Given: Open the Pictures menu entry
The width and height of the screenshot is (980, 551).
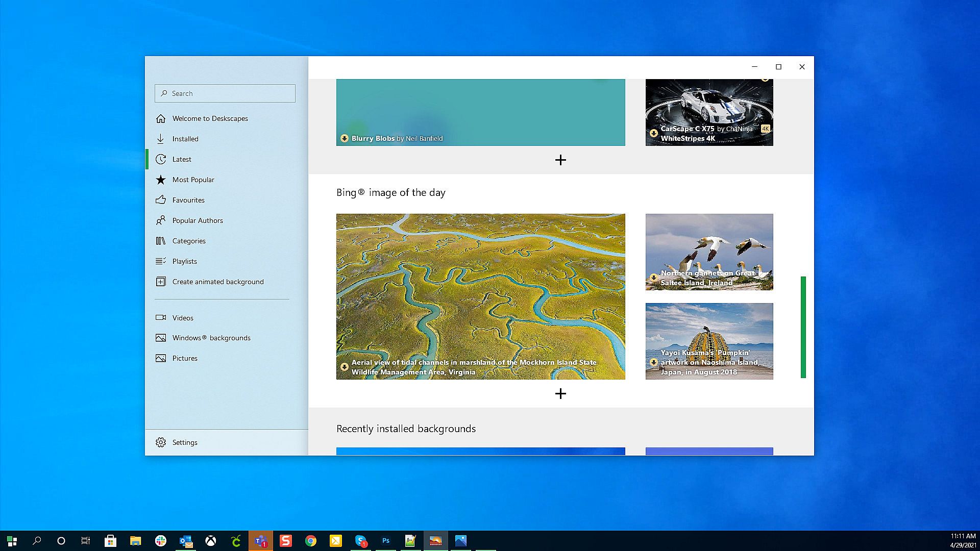Looking at the screenshot, I should click(185, 358).
